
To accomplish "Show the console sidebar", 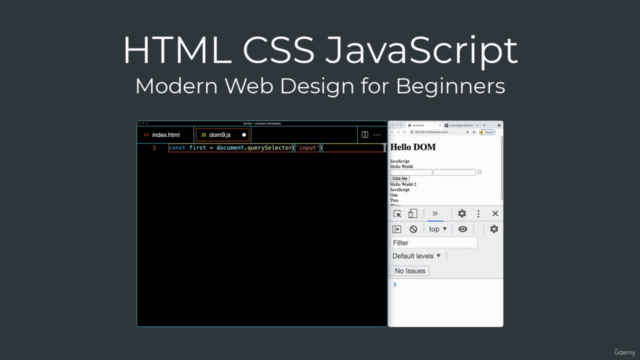I will pos(397,229).
